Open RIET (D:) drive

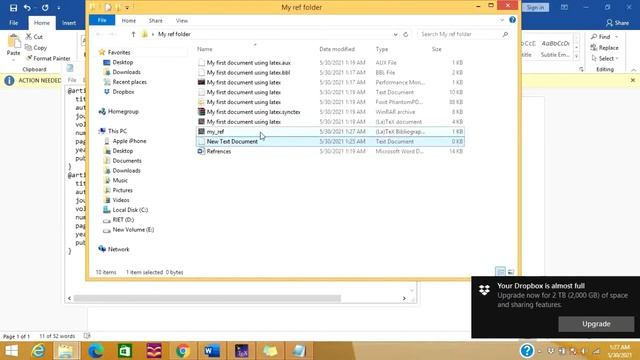123,220
